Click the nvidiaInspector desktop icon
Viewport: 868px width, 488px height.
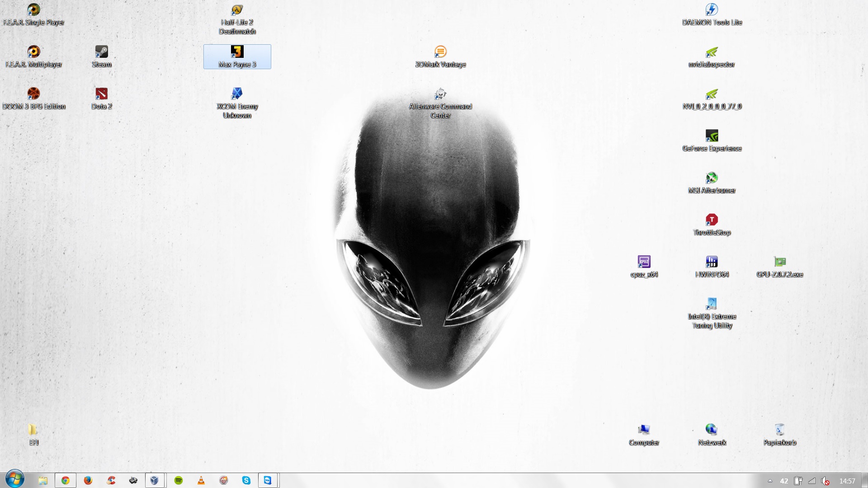pyautogui.click(x=712, y=56)
